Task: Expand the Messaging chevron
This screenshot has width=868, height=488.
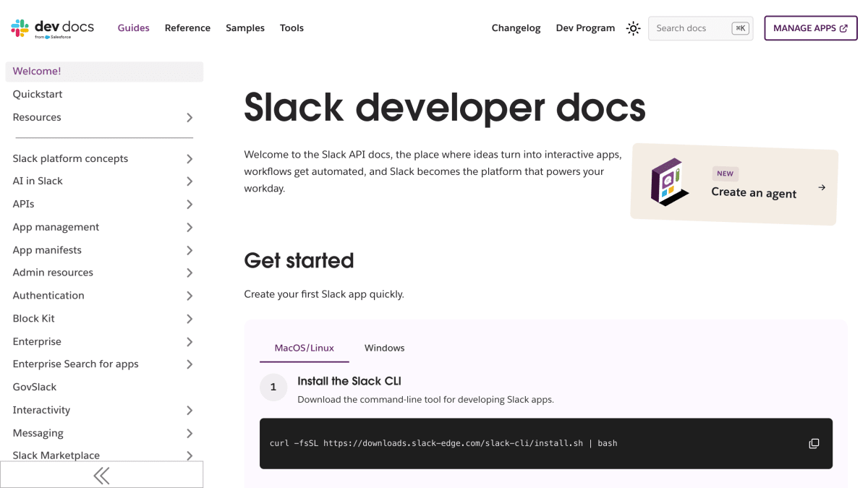Action: click(190, 434)
